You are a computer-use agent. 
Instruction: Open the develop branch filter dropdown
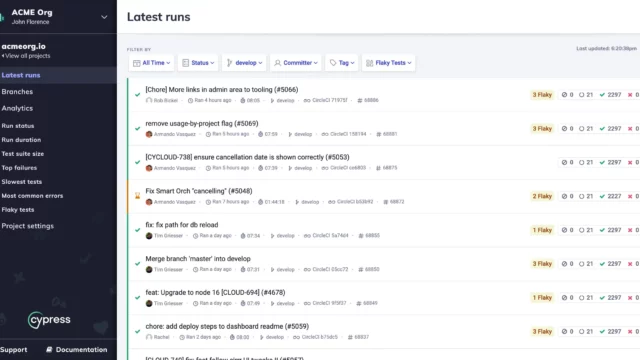coord(244,63)
